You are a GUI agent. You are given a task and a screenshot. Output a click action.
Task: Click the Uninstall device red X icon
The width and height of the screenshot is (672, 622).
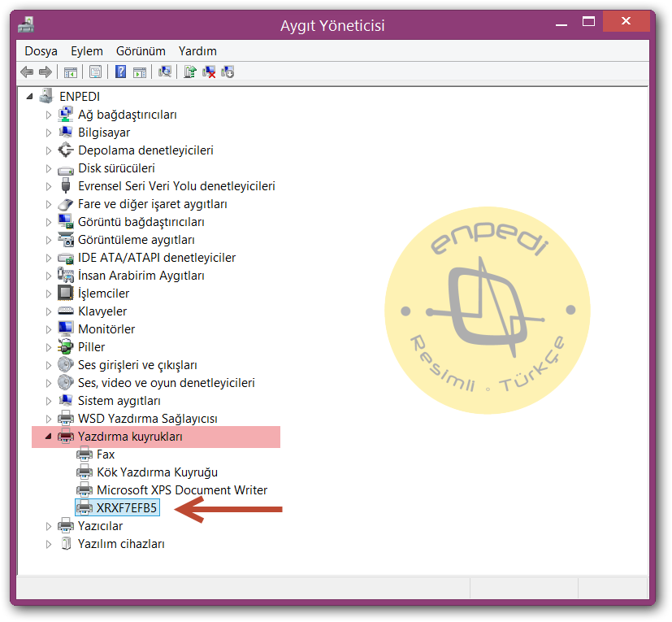[x=209, y=72]
